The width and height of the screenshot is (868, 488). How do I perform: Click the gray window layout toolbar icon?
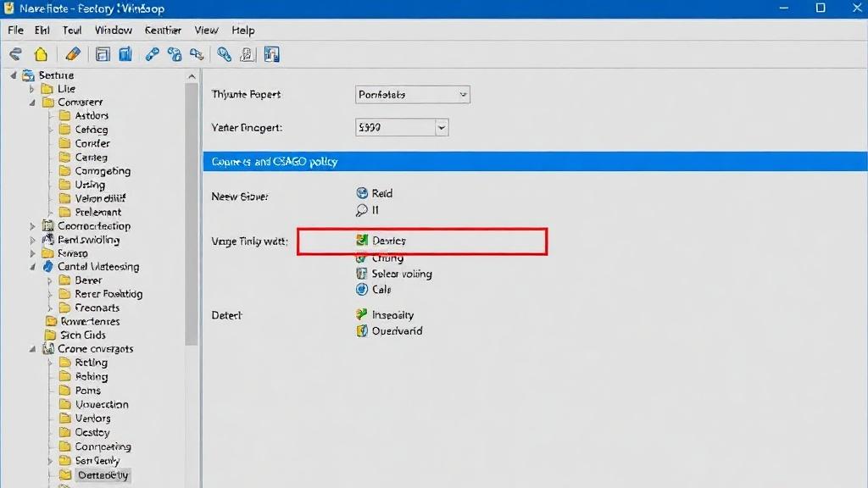coord(103,54)
